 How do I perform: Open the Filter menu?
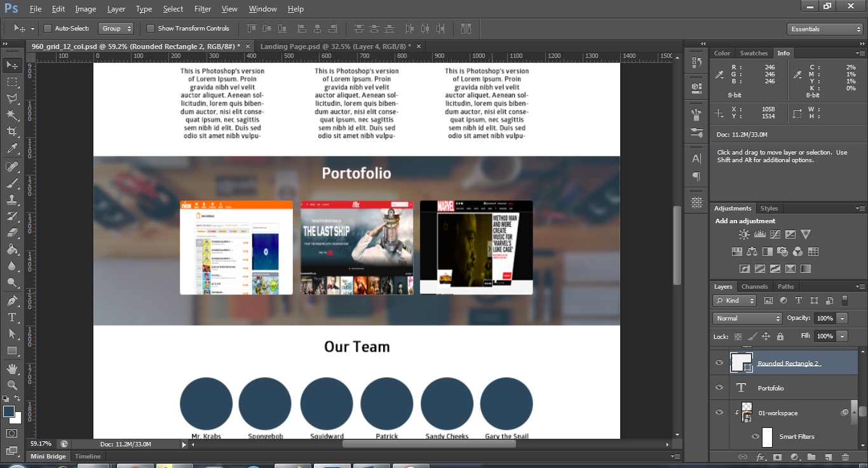pos(201,8)
